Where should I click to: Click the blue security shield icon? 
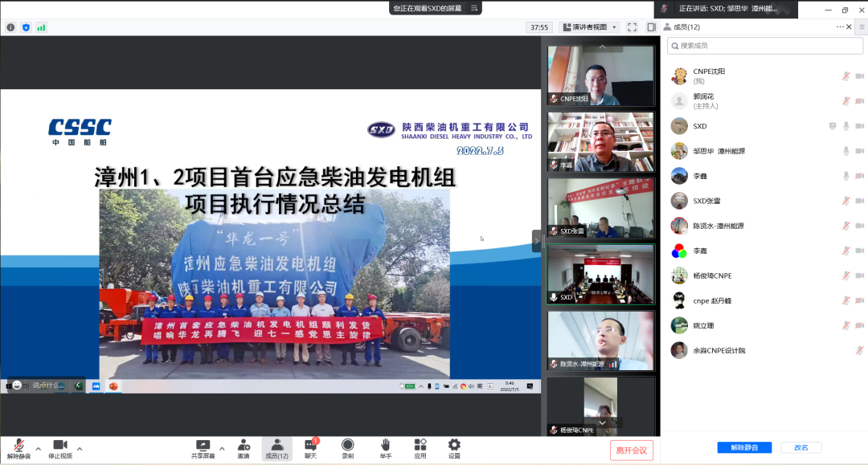[x=26, y=27]
